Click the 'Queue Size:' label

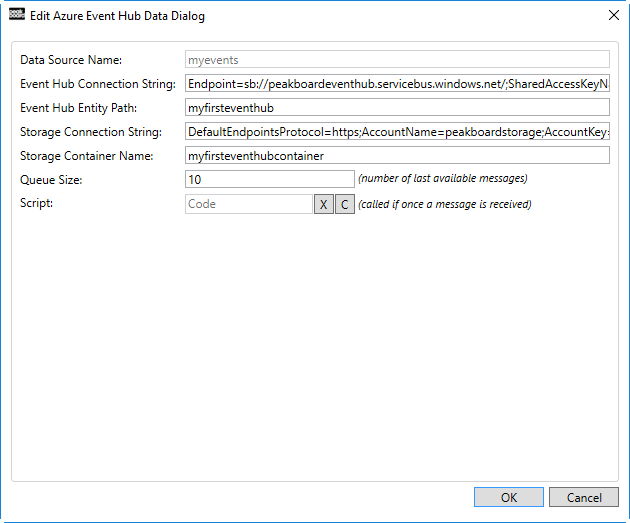coord(51,180)
